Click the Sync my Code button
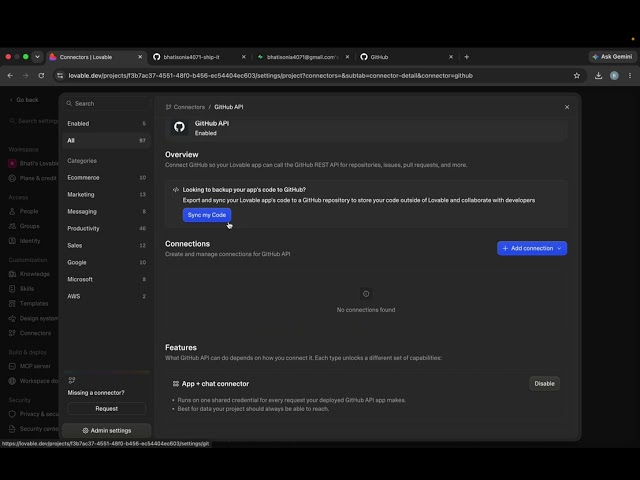Screen dimensions: 640x480 pyautogui.click(x=207, y=215)
